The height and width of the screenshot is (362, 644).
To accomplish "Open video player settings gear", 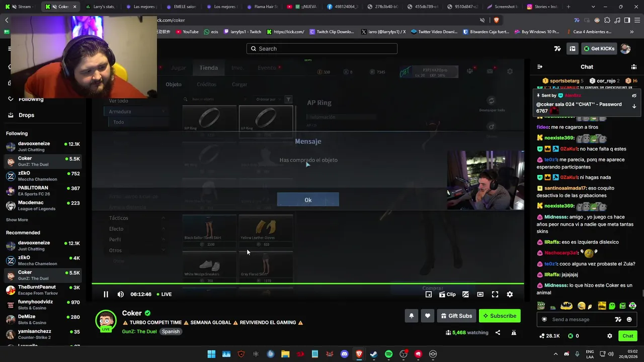I will click(x=510, y=294).
